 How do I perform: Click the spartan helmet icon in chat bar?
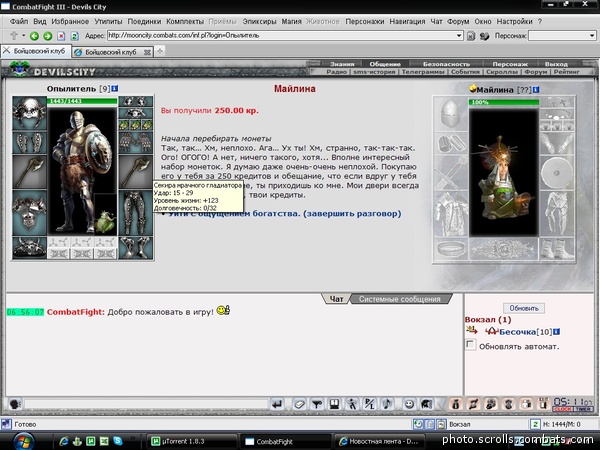[427, 404]
